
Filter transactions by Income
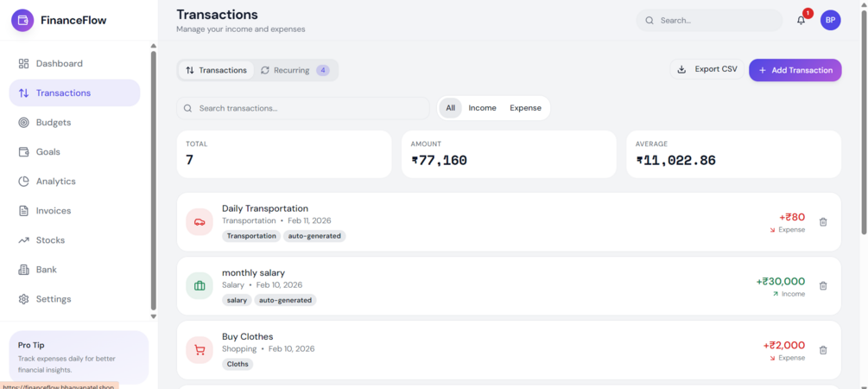482,108
